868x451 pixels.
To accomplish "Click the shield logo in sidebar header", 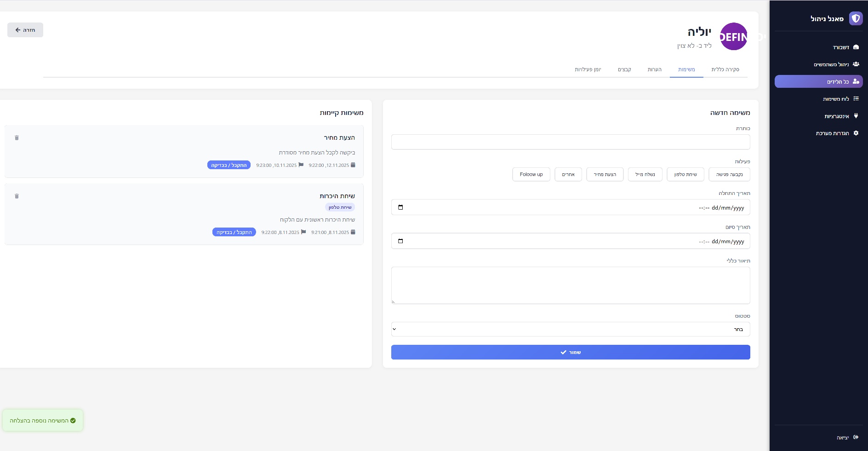I will click(x=855, y=18).
